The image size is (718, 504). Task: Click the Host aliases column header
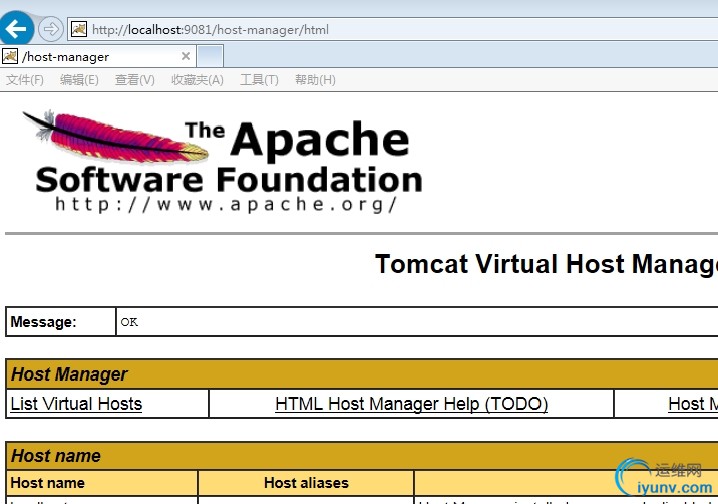[x=306, y=483]
